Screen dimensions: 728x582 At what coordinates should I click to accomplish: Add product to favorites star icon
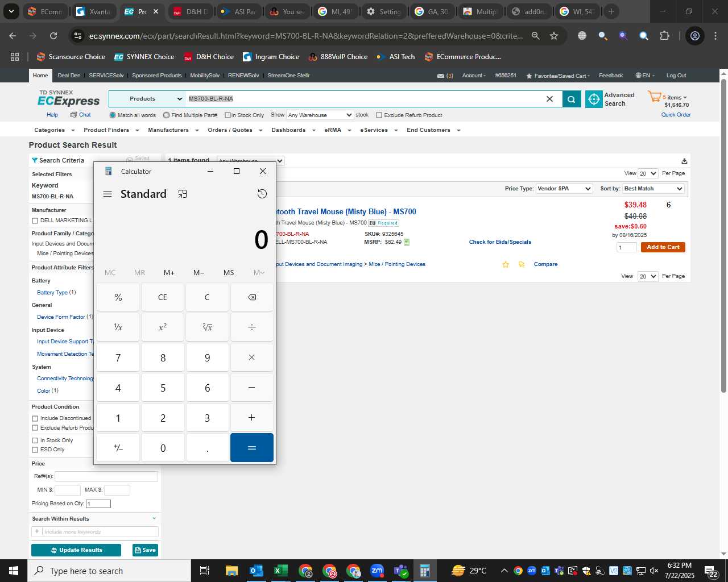506,264
